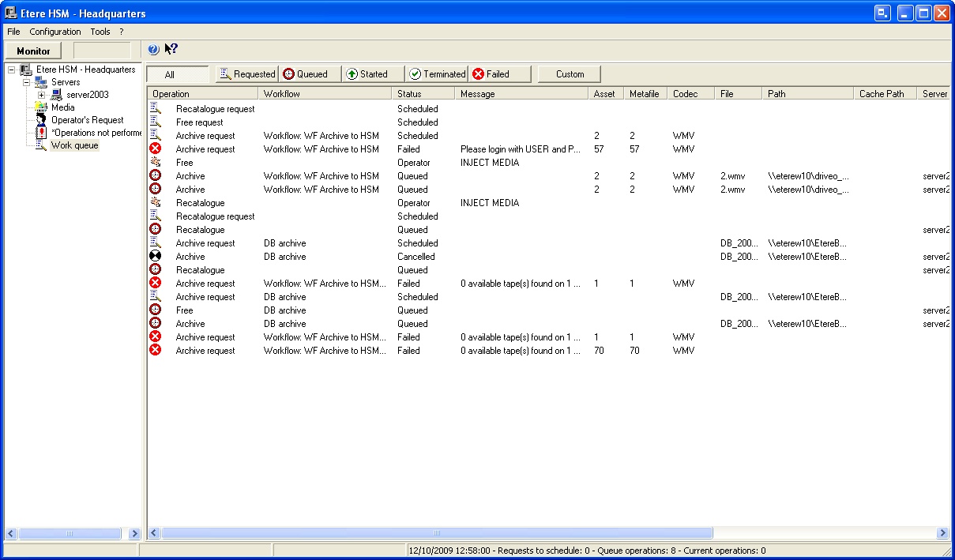Open the Tools menu

coord(100,32)
